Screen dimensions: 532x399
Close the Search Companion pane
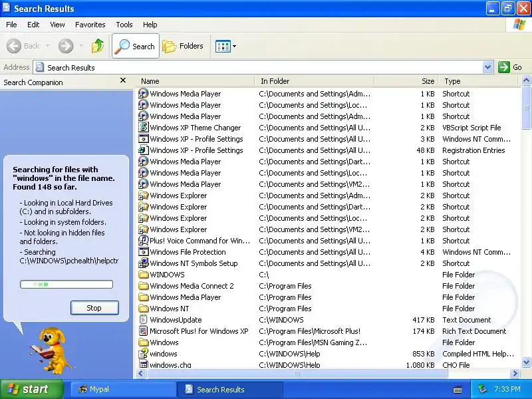click(x=123, y=80)
